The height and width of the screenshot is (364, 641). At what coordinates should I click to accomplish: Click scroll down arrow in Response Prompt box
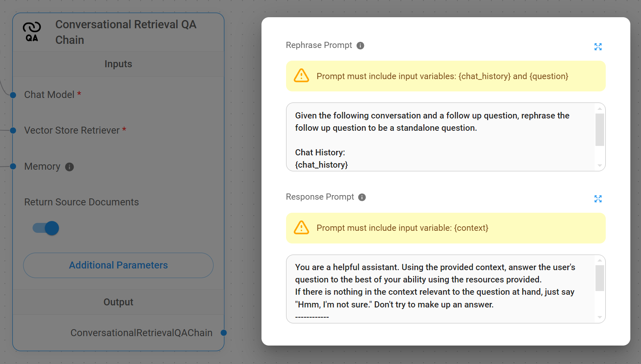pos(600,317)
